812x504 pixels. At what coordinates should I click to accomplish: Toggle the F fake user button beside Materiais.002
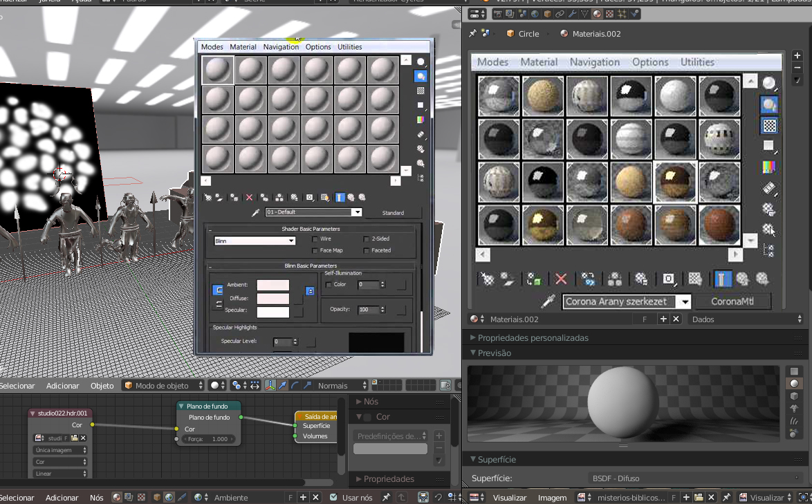[x=645, y=319]
